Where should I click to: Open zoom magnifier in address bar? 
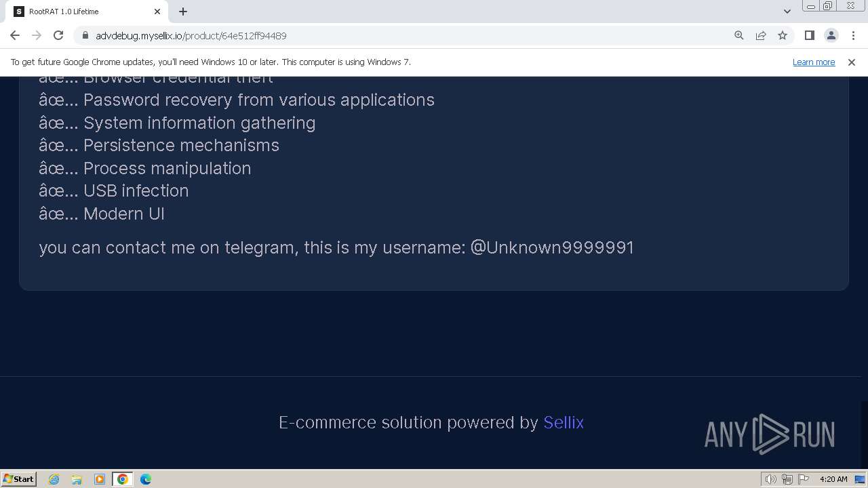coord(739,35)
